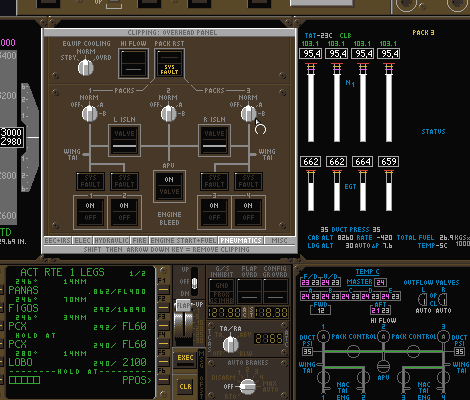Screen dimensions: 470x400
Task: Click the altitude readout 3000 2980
Action: click(11, 137)
